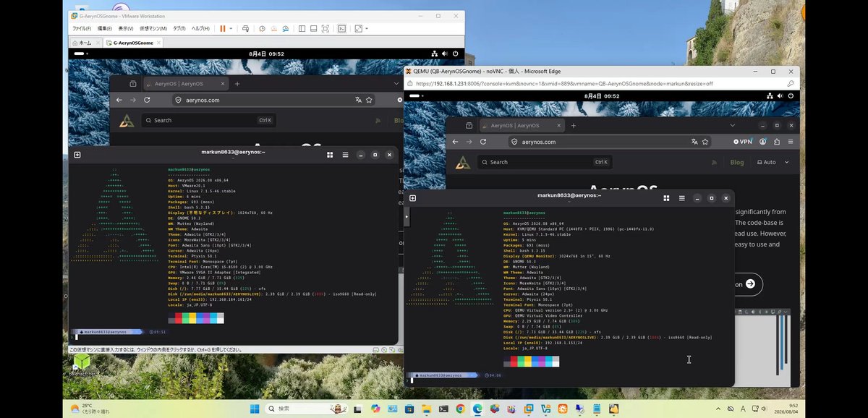This screenshot has height=418, width=868.
Task: Click the translate icon in QEMU guest address bar
Action: pos(694,142)
